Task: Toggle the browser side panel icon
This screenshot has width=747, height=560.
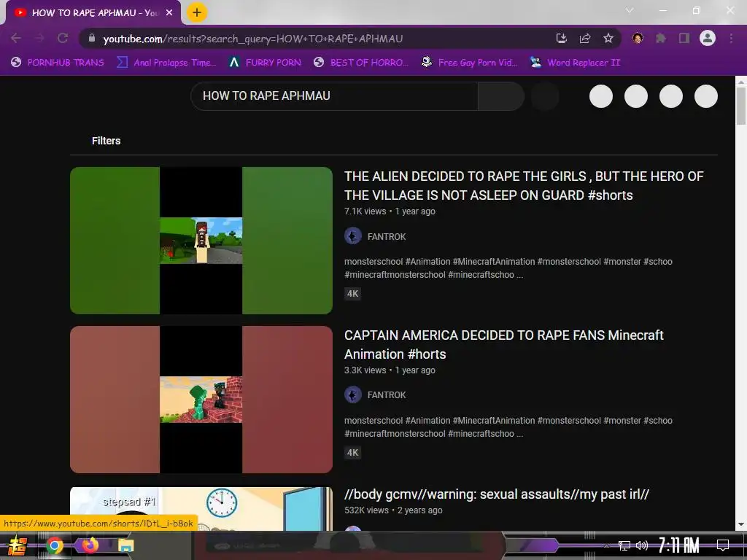Action: pyautogui.click(x=684, y=38)
